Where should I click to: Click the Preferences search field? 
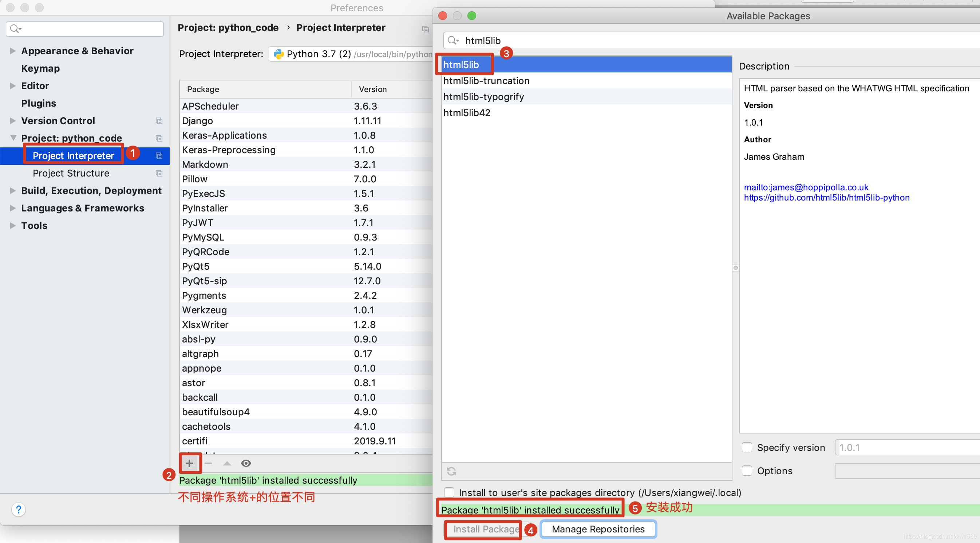[85, 29]
